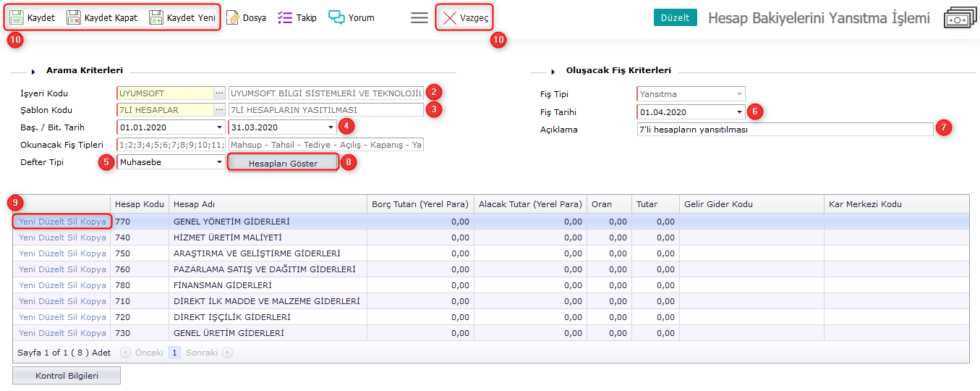980x391 pixels.
Task: Click into the Açıklama text field
Action: pos(781,130)
